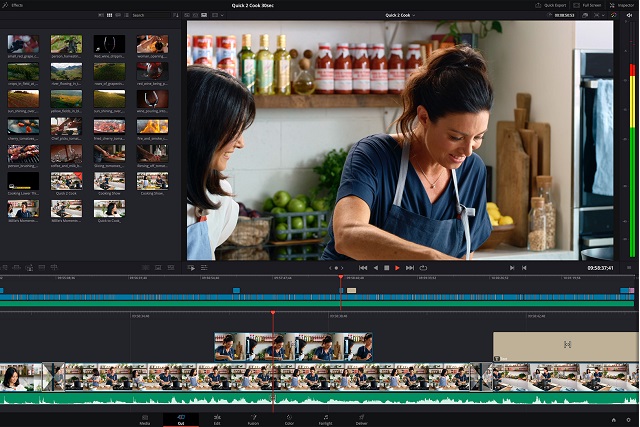640x427 pixels.
Task: Click the Project Manager home icon
Action: pos(614,419)
